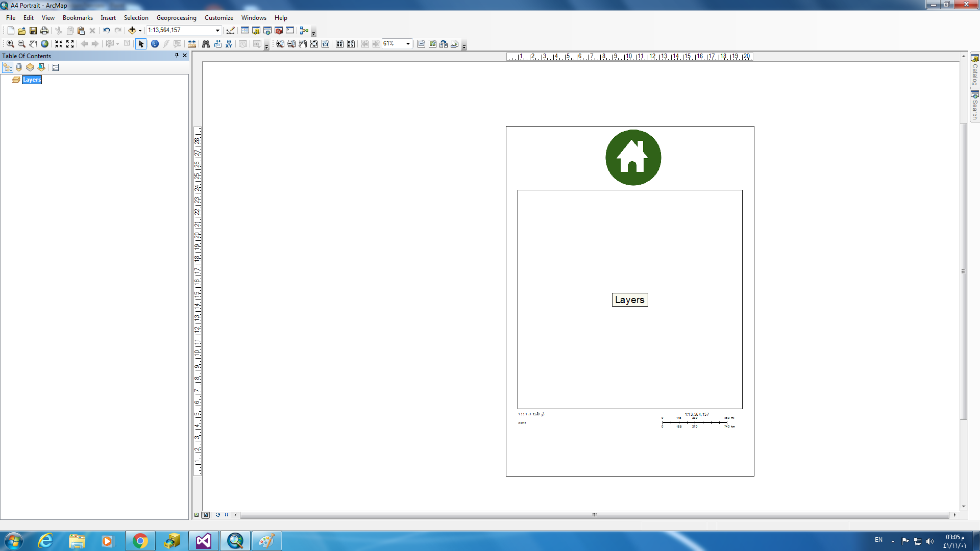Open the Customize menu

click(x=219, y=18)
